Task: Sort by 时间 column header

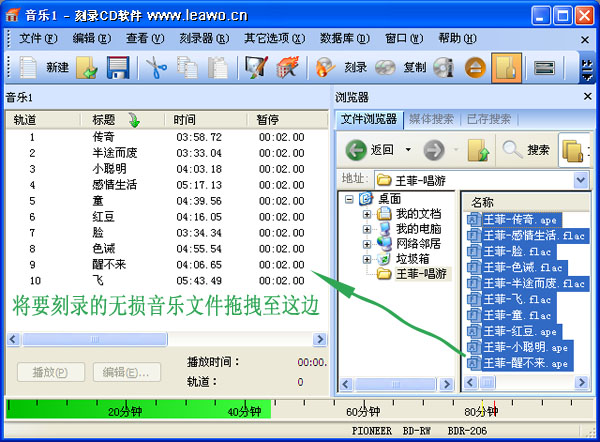Action: pos(205,120)
